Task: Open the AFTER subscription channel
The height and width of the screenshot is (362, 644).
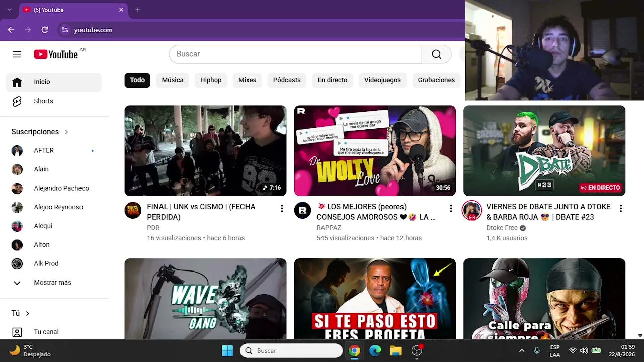Action: (x=54, y=150)
